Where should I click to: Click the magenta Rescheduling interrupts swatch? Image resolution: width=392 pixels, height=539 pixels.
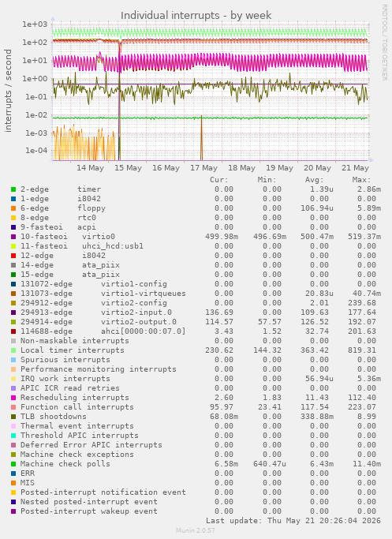pos(13,398)
